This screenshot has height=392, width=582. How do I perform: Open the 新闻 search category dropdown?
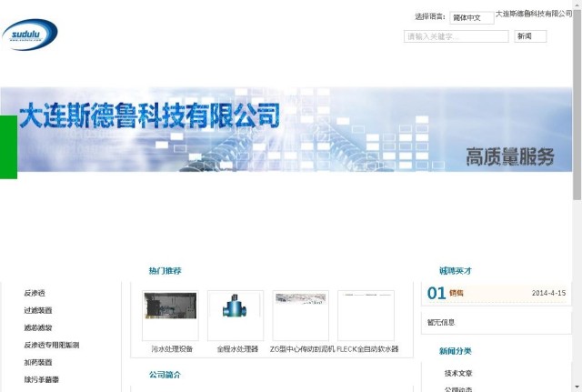(x=530, y=36)
